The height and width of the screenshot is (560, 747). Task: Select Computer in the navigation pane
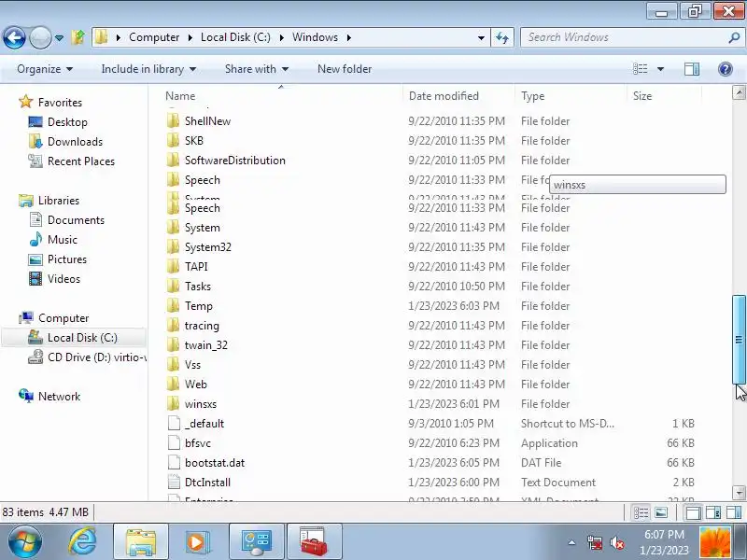coord(63,318)
